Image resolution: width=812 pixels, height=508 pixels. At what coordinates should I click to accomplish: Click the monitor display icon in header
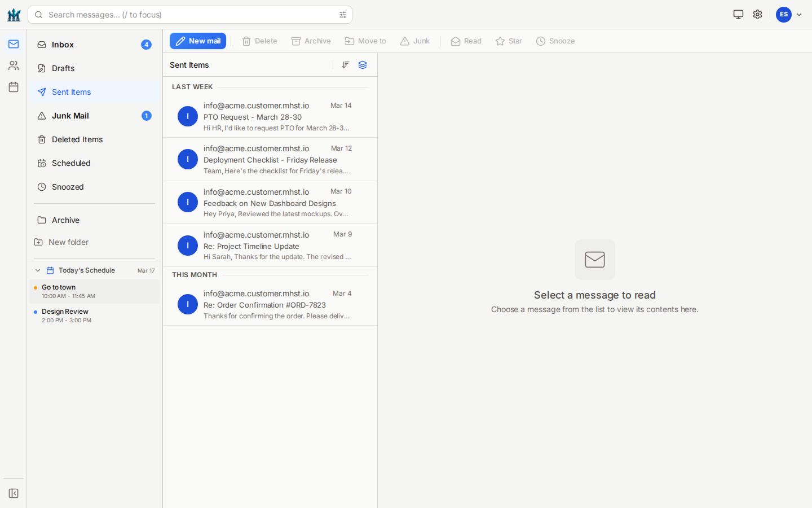pyautogui.click(x=738, y=15)
